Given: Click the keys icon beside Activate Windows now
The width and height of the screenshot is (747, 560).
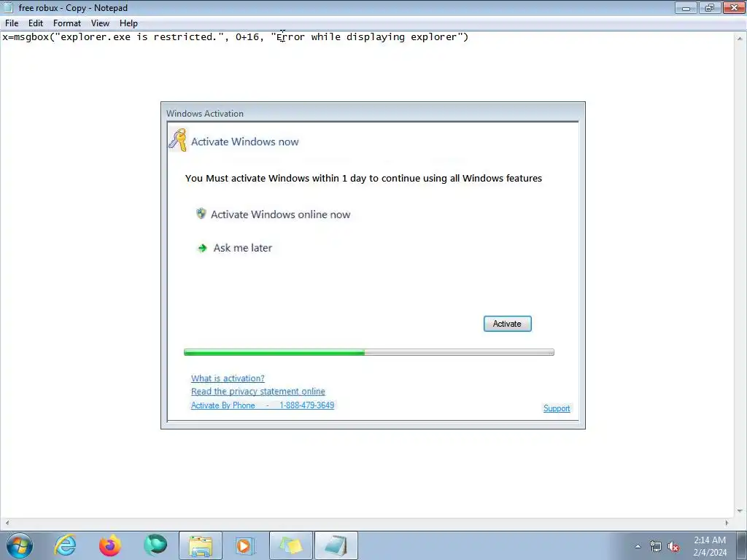Looking at the screenshot, I should 178,140.
